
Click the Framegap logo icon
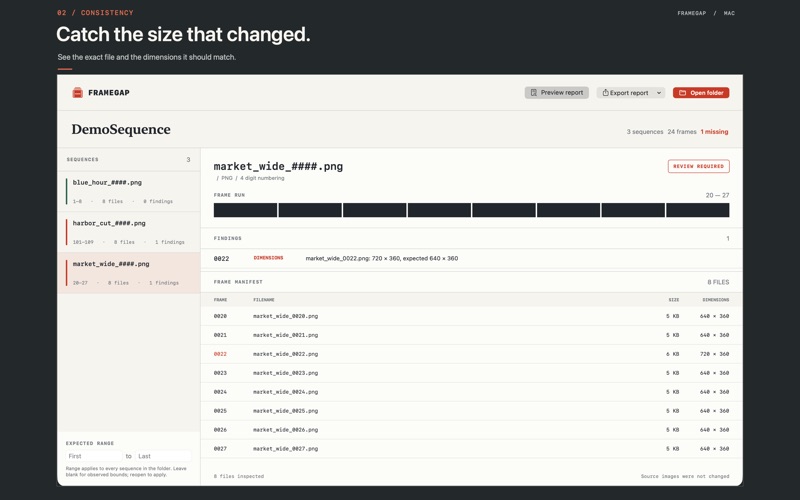(x=78, y=92)
